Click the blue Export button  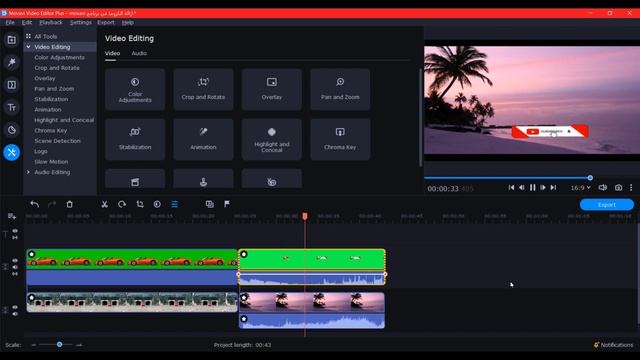607,204
